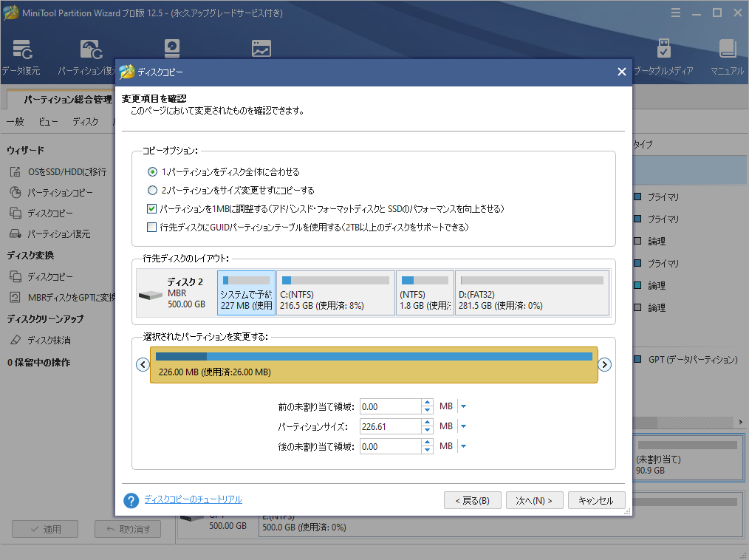Increase パーティションサイズ value with spinner

[428, 423]
